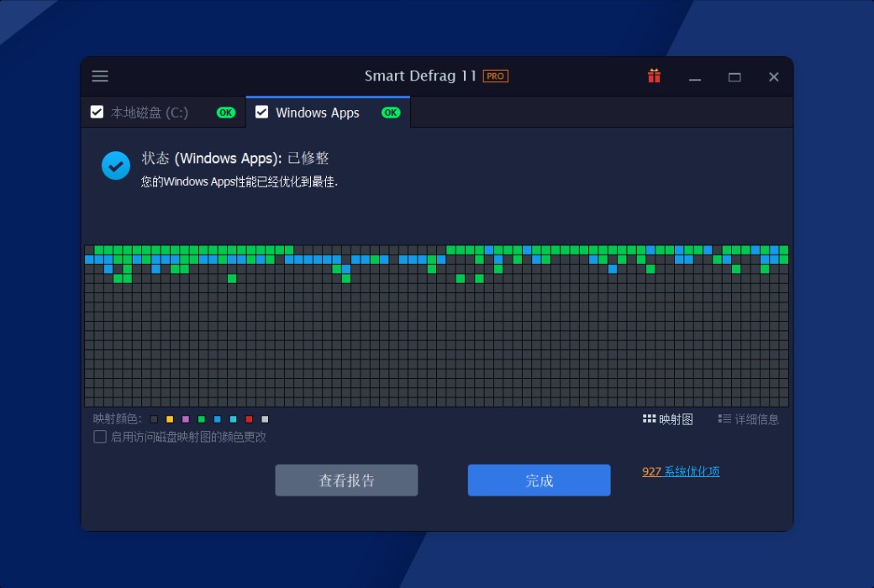Pick the cyan map color swatch
The image size is (874, 588).
pyautogui.click(x=233, y=419)
